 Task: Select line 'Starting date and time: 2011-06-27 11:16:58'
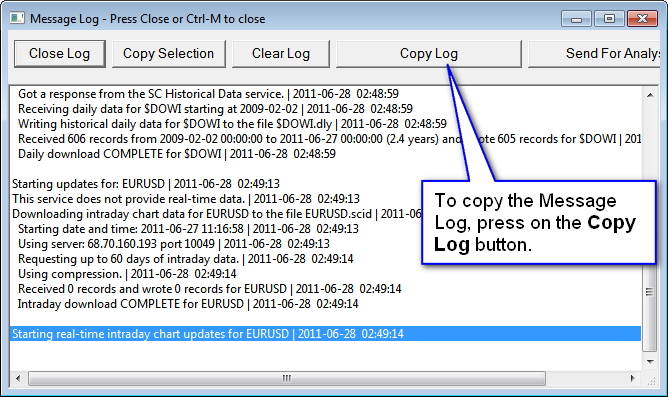pos(188,229)
